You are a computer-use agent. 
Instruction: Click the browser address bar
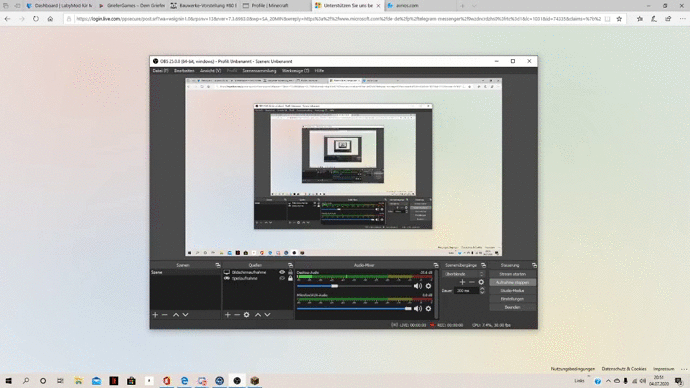(338, 19)
